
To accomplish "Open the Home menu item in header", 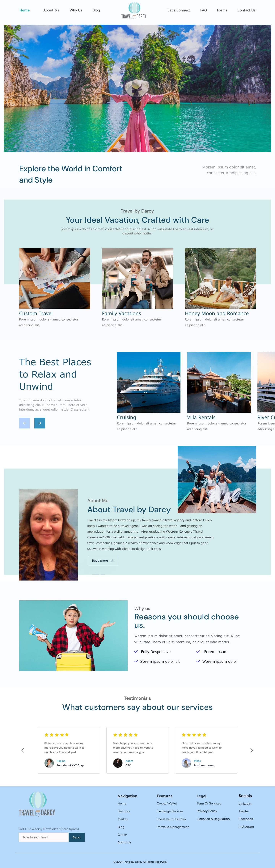I will tap(25, 10).
